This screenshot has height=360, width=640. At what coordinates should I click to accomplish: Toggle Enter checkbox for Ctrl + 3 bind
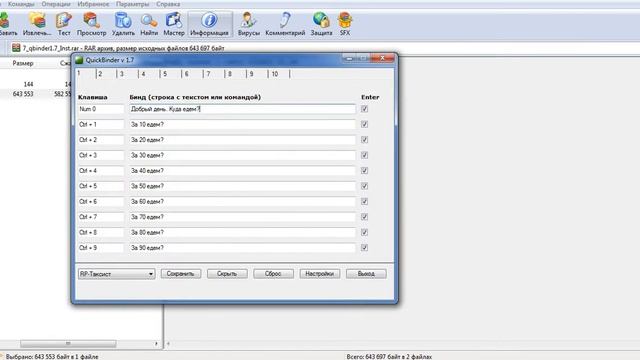coord(364,156)
